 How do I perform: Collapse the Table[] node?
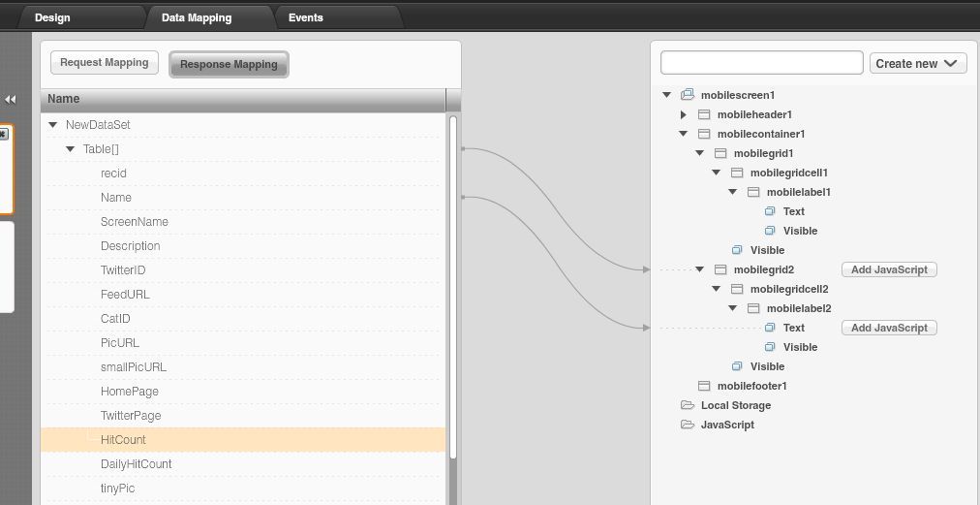[x=71, y=149]
